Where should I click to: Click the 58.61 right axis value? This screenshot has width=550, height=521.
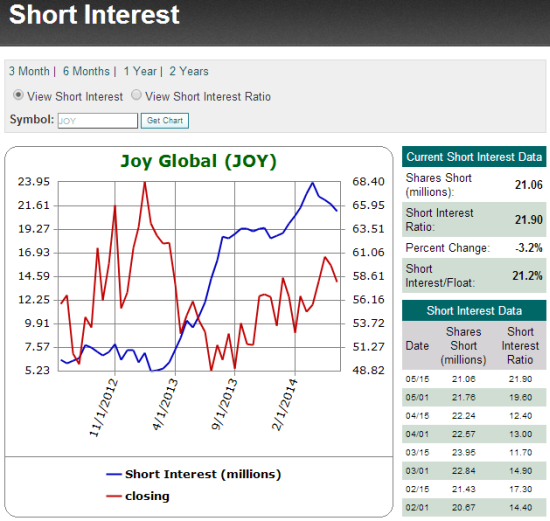(368, 276)
